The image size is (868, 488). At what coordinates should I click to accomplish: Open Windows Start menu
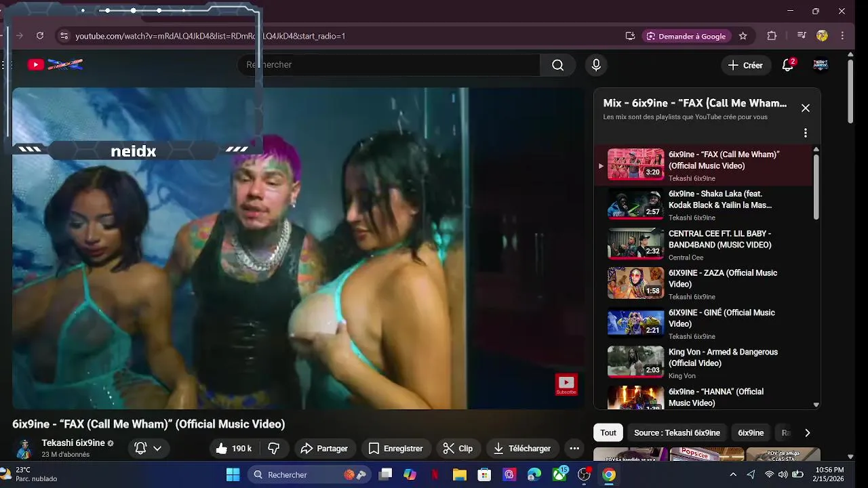click(x=233, y=474)
